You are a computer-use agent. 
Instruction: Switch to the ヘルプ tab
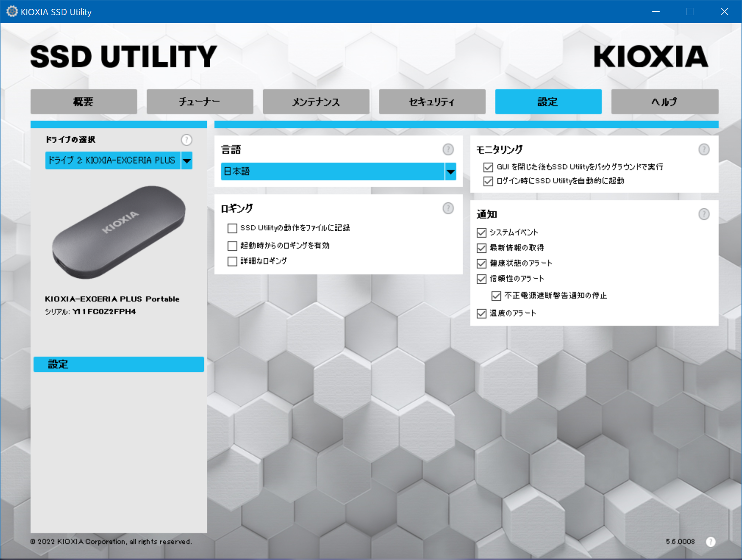pyautogui.click(x=665, y=101)
